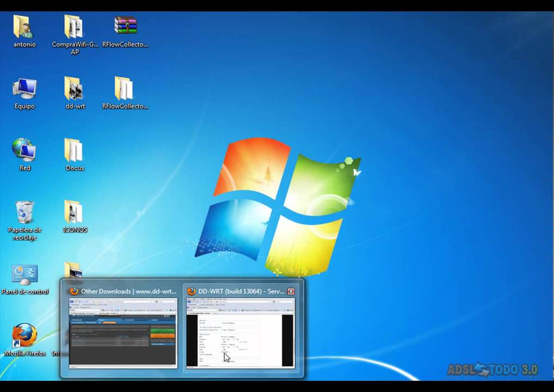Open the CompraWifi-G... AP folder
554x392 pixels.
click(74, 27)
